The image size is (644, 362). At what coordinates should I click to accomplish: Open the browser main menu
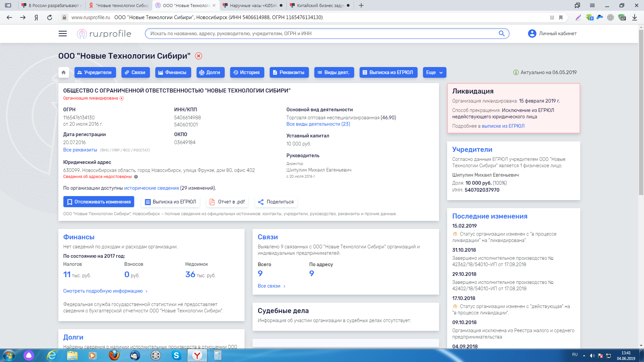tap(592, 5)
